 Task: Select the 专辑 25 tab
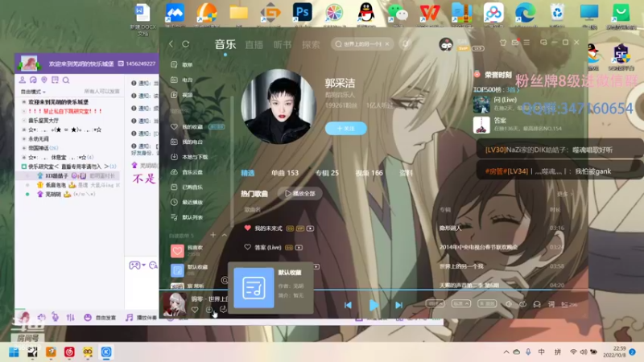pos(327,173)
